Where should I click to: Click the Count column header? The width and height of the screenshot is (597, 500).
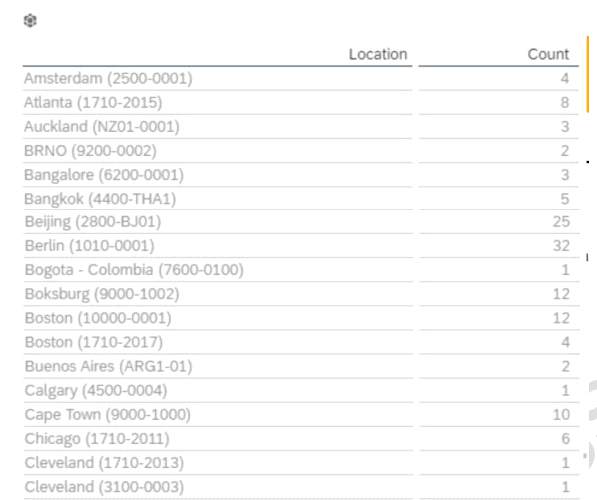pyautogui.click(x=548, y=54)
